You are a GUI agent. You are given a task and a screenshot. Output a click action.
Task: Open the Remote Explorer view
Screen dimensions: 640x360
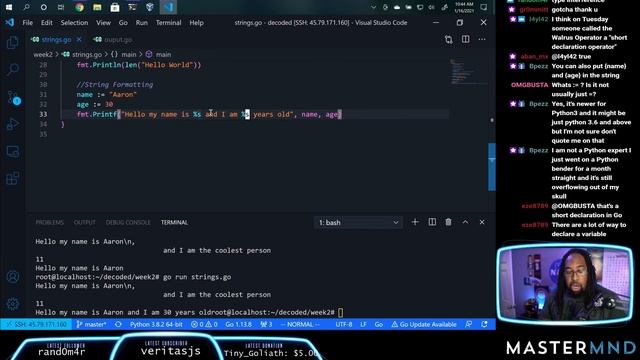tap(13, 151)
